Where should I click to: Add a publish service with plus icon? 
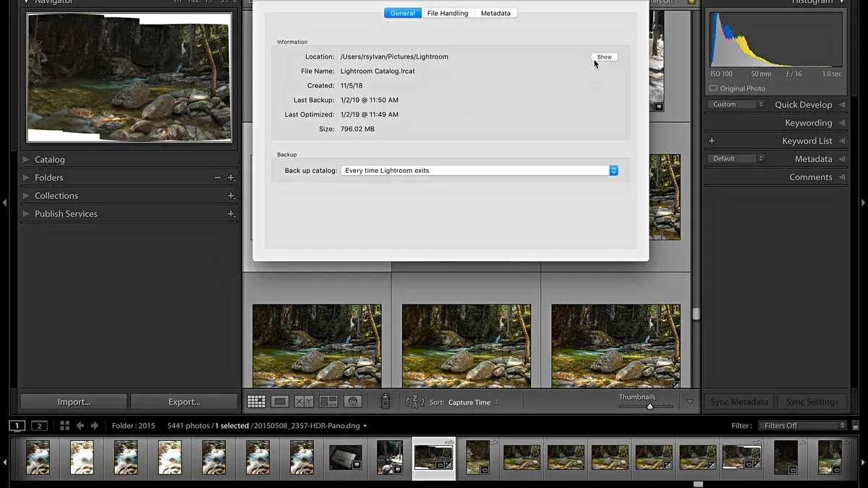click(x=231, y=214)
